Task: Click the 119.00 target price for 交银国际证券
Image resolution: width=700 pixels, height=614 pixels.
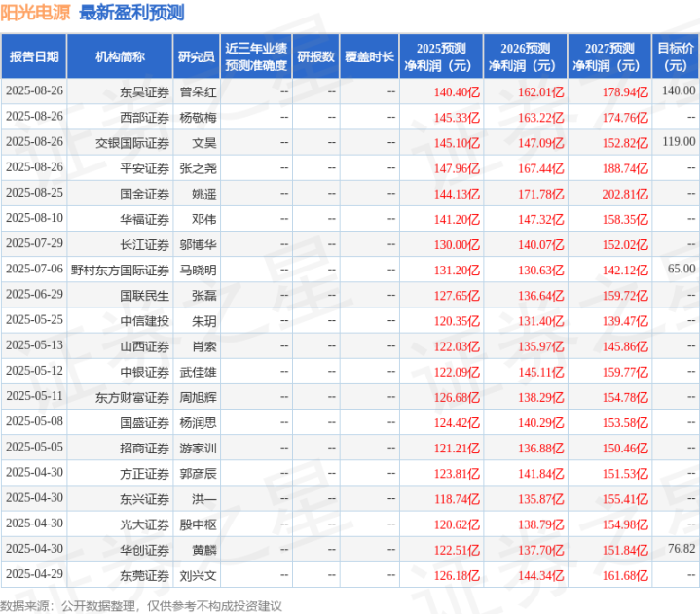Action: point(679,142)
